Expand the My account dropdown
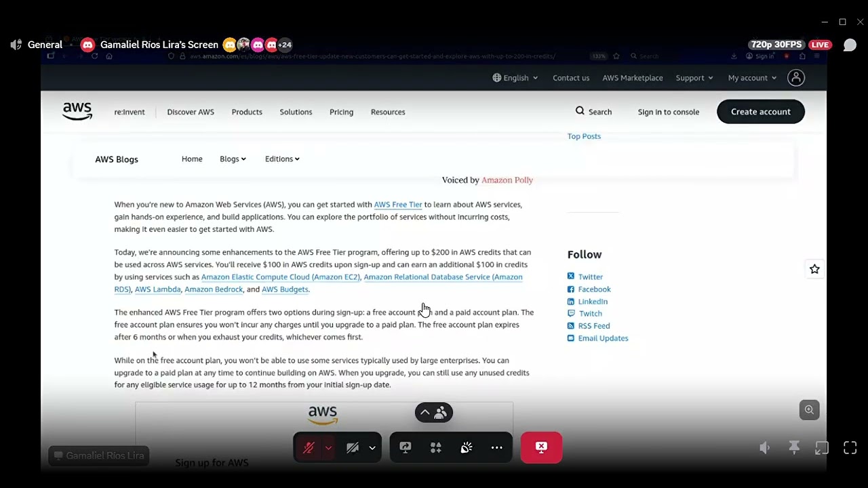 point(752,78)
